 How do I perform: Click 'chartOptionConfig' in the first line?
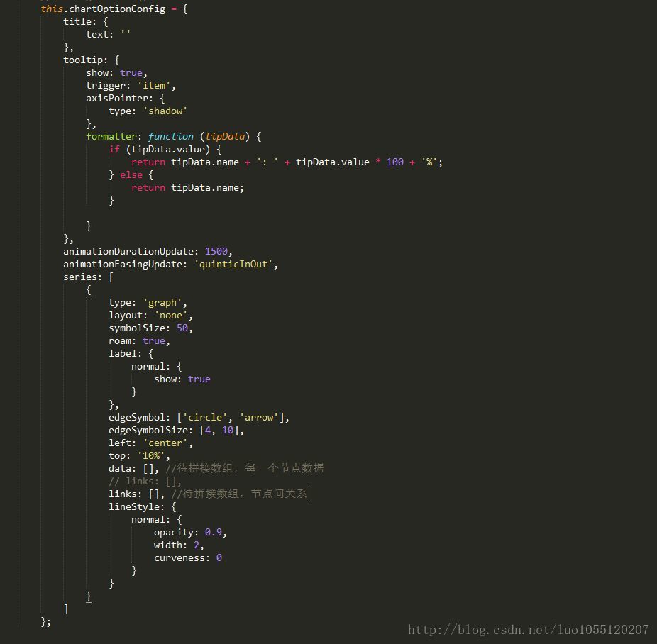[x=117, y=9]
